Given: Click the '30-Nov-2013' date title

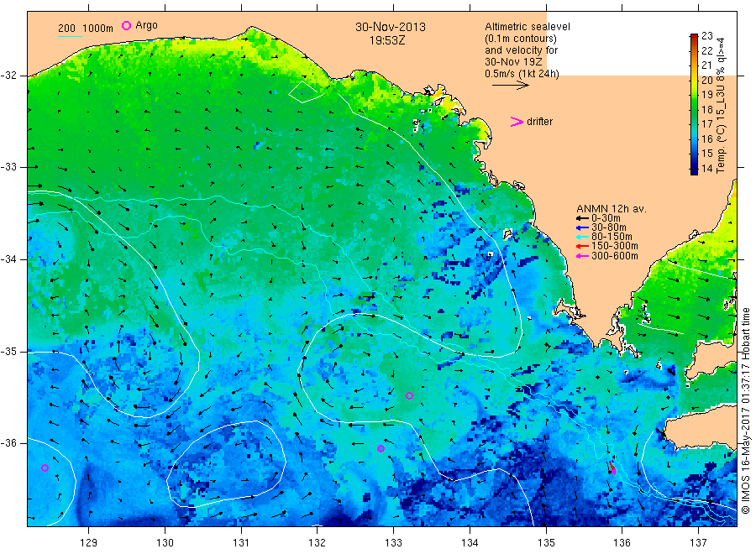Looking at the screenshot, I should (391, 27).
